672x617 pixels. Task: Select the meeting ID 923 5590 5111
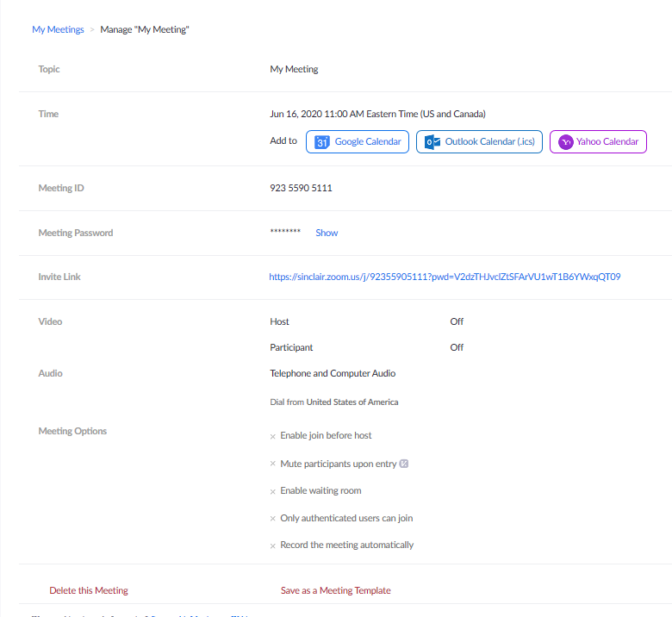pyautogui.click(x=301, y=189)
